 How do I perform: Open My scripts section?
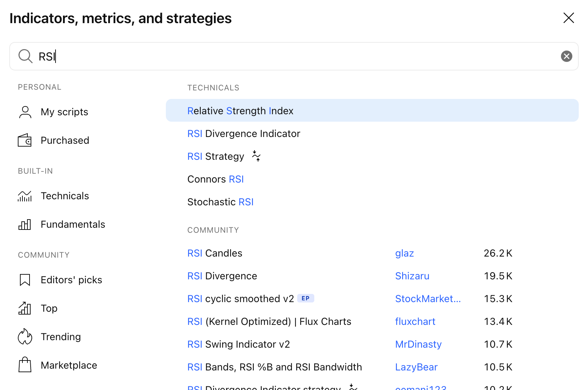[64, 112]
